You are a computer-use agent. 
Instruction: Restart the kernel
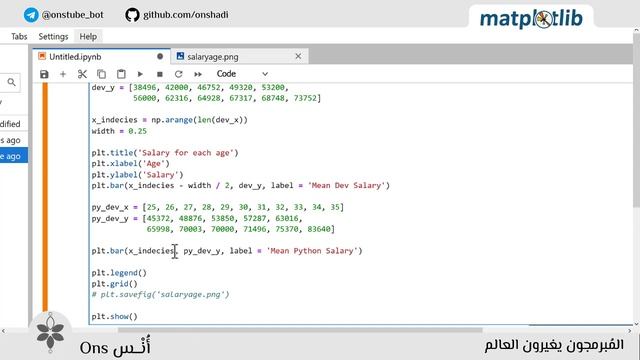178,74
